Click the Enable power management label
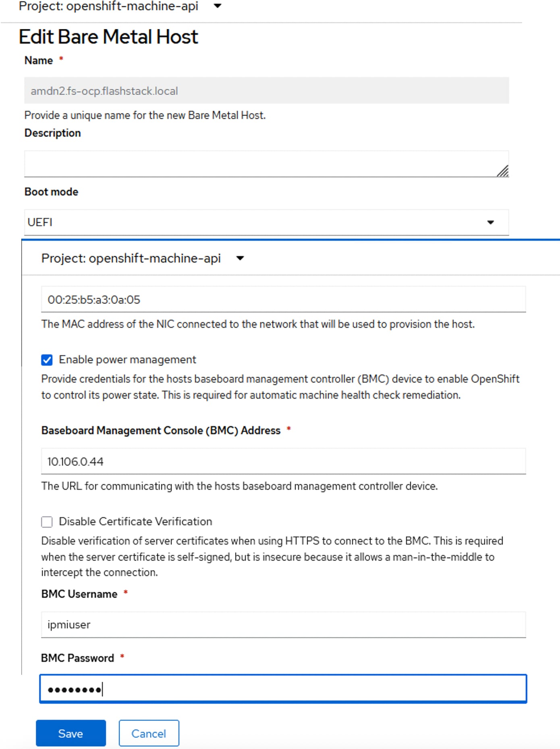Image resolution: width=560 pixels, height=749 pixels. 127,360
